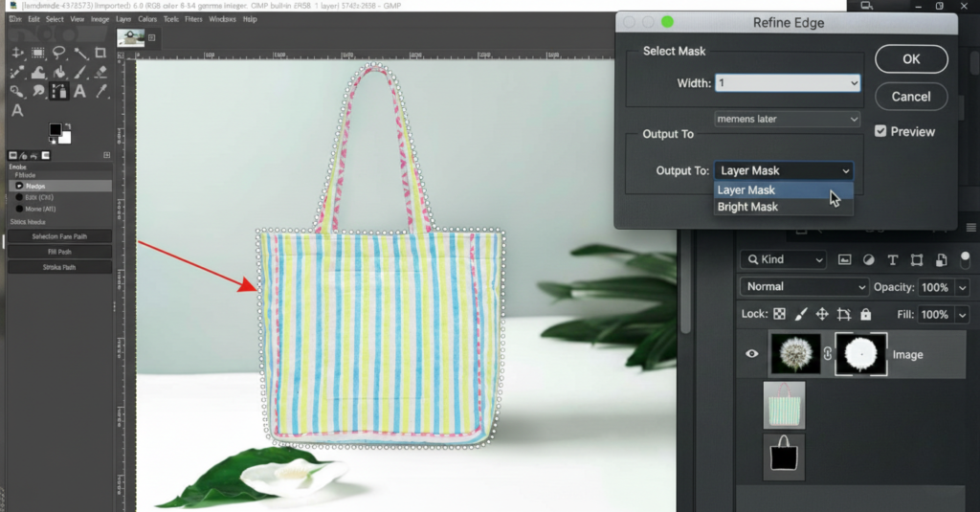Open the Normal blend mode dropdown
980x512 pixels.
pyautogui.click(x=804, y=286)
